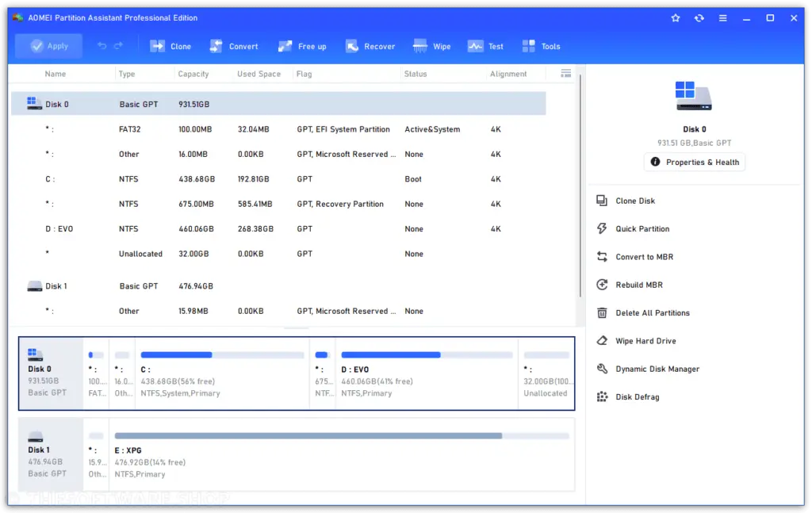Click the favorites star icon

pos(676,18)
